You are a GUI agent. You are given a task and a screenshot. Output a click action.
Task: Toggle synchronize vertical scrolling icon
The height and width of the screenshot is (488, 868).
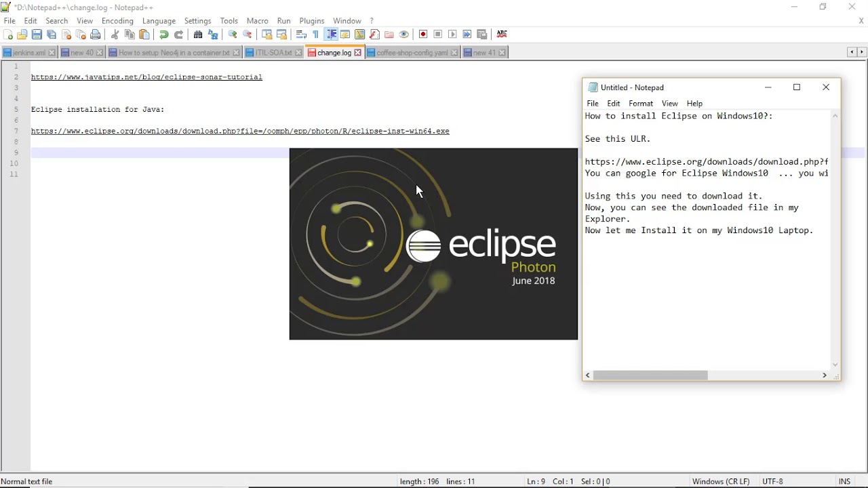point(267,35)
